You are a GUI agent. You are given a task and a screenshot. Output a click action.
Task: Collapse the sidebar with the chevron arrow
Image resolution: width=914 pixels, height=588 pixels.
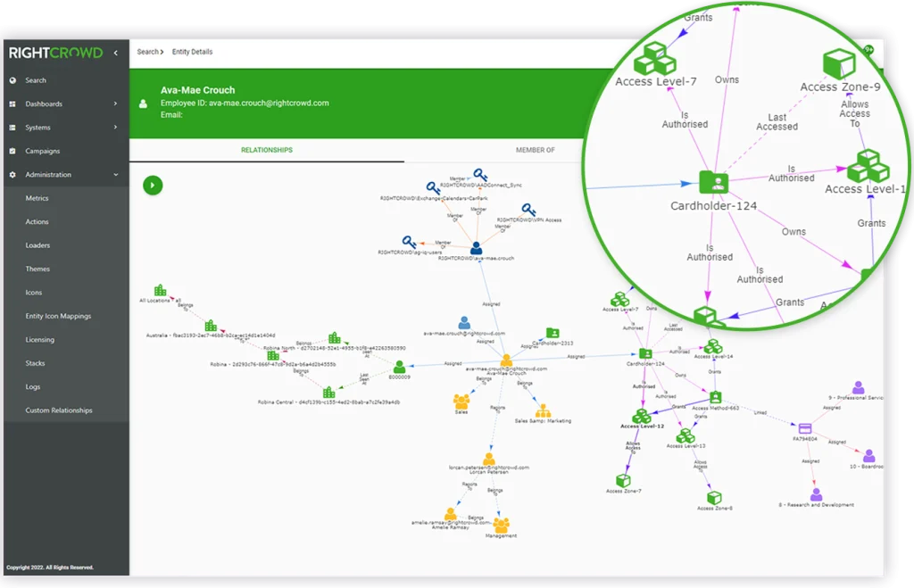click(x=114, y=52)
